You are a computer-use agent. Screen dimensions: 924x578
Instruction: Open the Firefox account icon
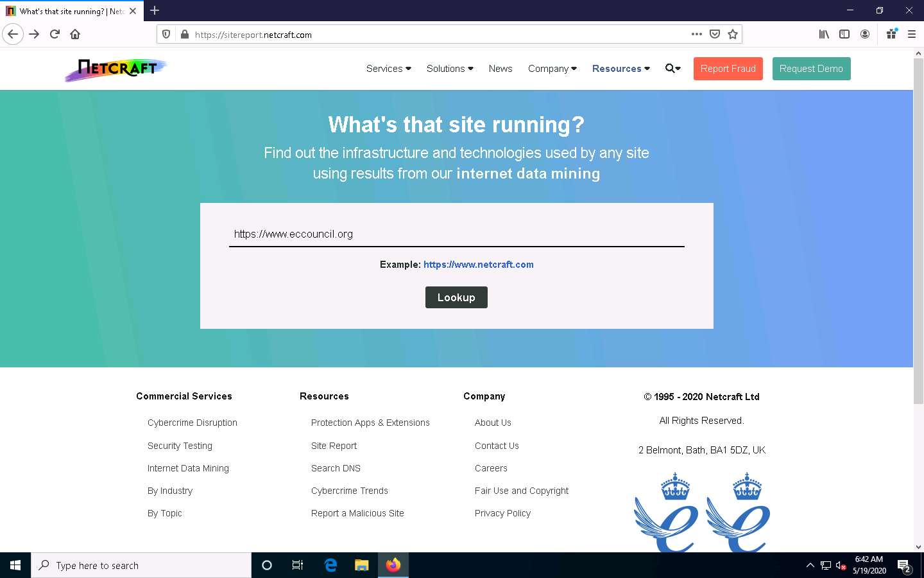pos(865,34)
